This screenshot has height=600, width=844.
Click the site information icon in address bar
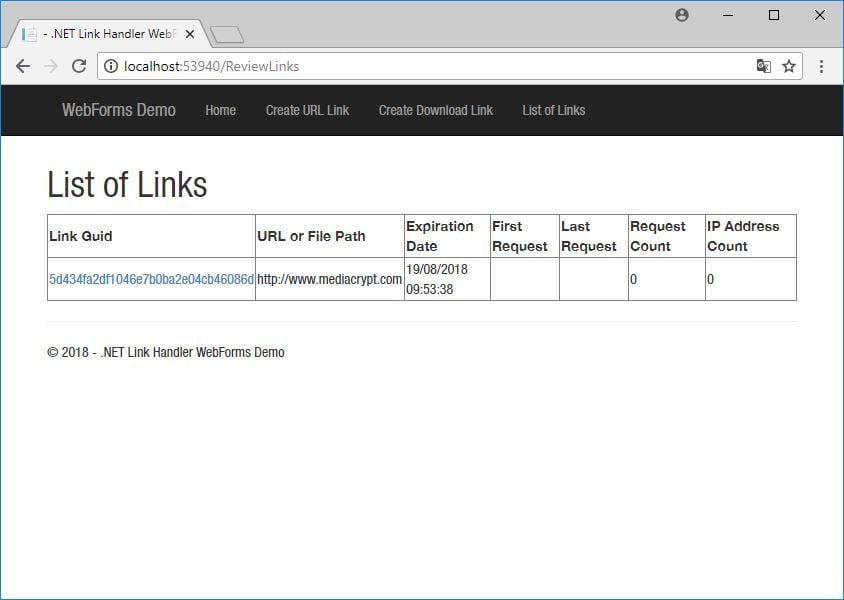(111, 66)
